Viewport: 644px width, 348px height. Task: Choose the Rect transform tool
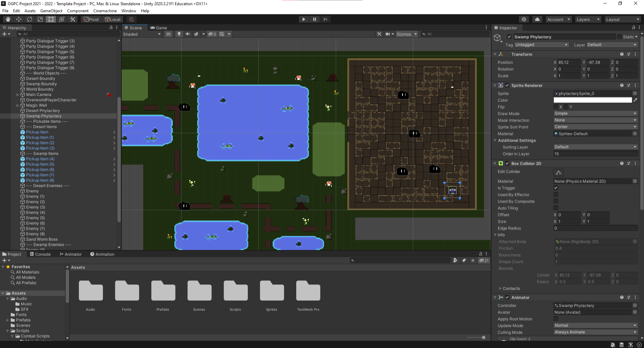click(x=51, y=19)
